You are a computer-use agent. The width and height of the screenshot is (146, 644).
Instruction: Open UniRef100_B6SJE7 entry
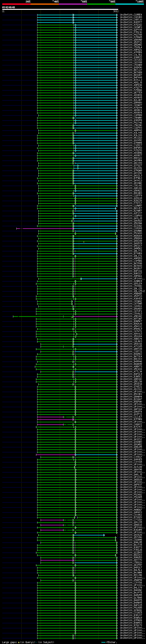point(131,208)
